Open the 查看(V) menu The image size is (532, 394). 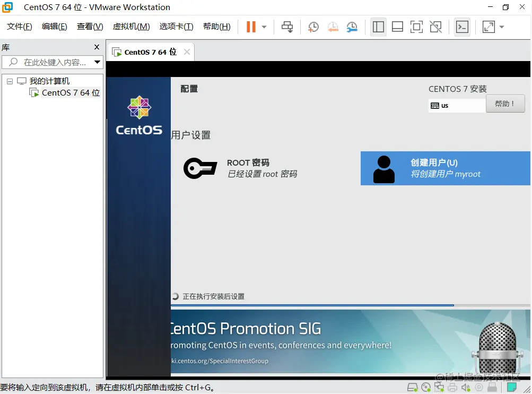click(x=90, y=27)
